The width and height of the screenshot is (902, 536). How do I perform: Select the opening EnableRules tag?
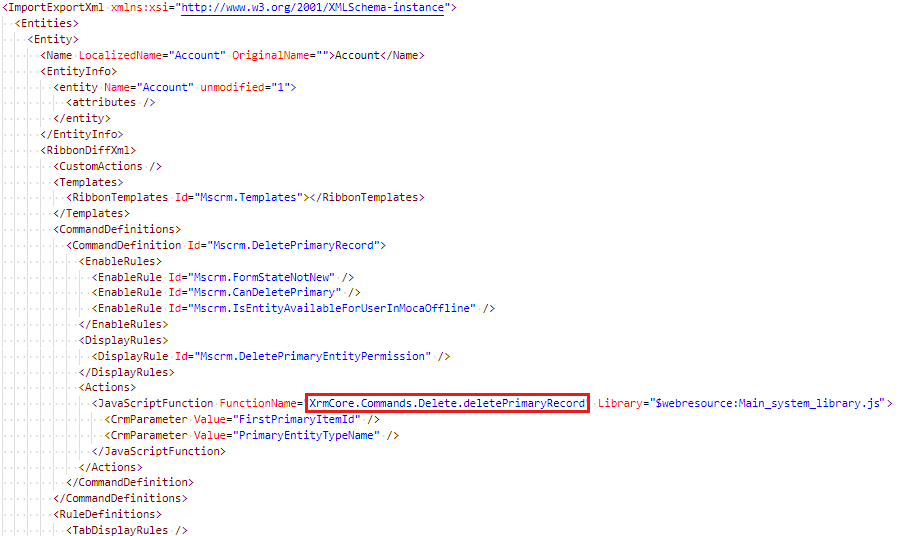click(120, 262)
